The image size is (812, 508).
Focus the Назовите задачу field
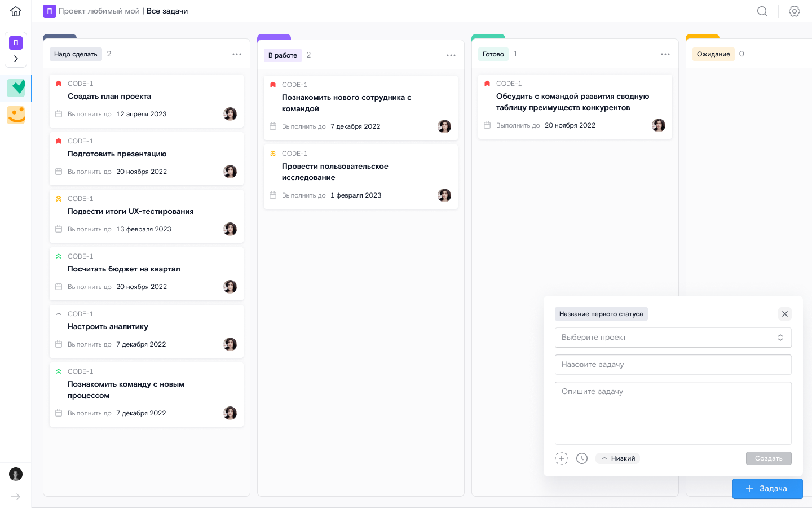[673, 365]
